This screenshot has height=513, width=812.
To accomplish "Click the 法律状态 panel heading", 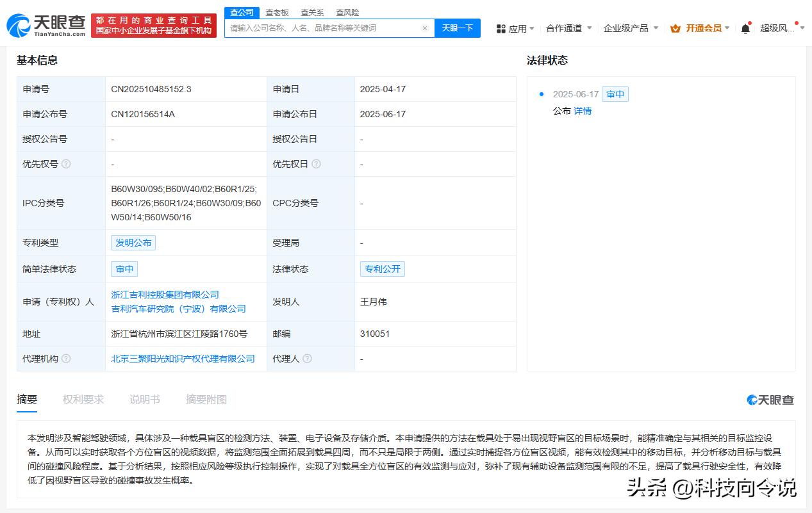I will [x=547, y=60].
